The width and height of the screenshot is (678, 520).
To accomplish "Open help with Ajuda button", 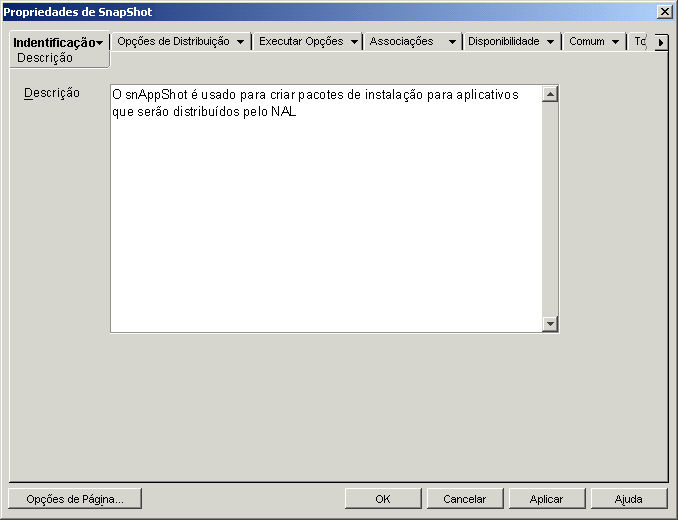I will click(x=629, y=499).
